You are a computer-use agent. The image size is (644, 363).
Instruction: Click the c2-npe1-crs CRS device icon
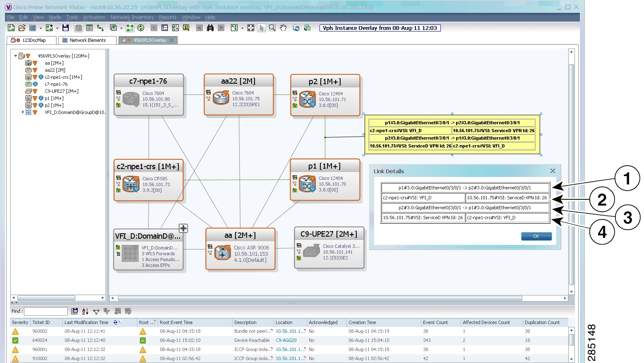point(131,184)
